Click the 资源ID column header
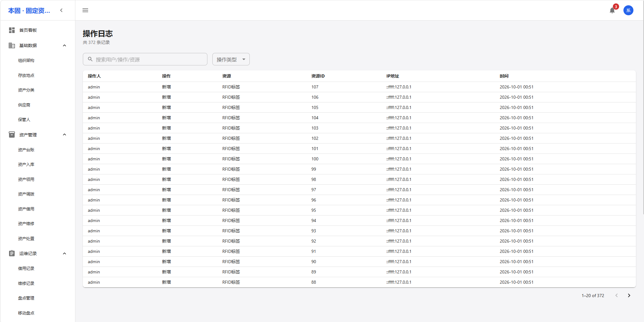The width and height of the screenshot is (644, 322). [x=318, y=76]
